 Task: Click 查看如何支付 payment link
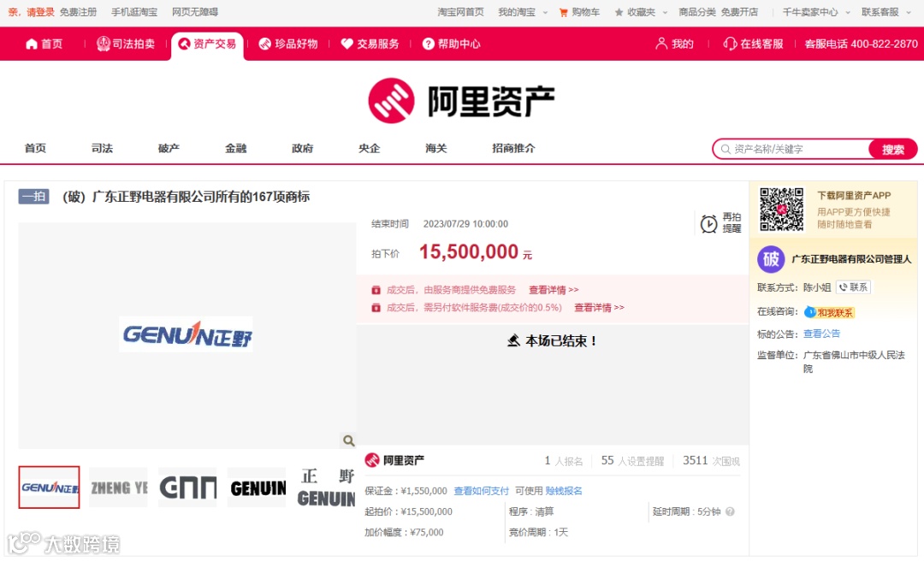[x=481, y=491]
